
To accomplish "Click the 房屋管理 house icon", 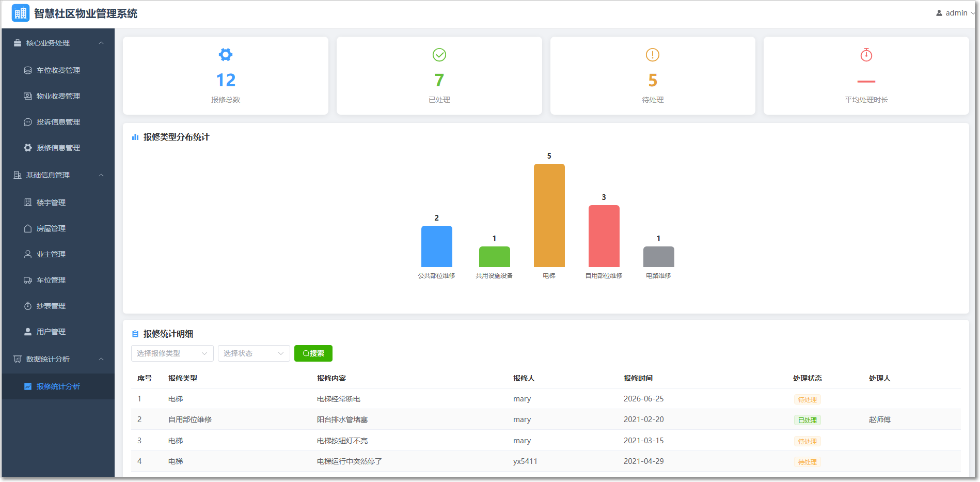I will click(x=28, y=228).
